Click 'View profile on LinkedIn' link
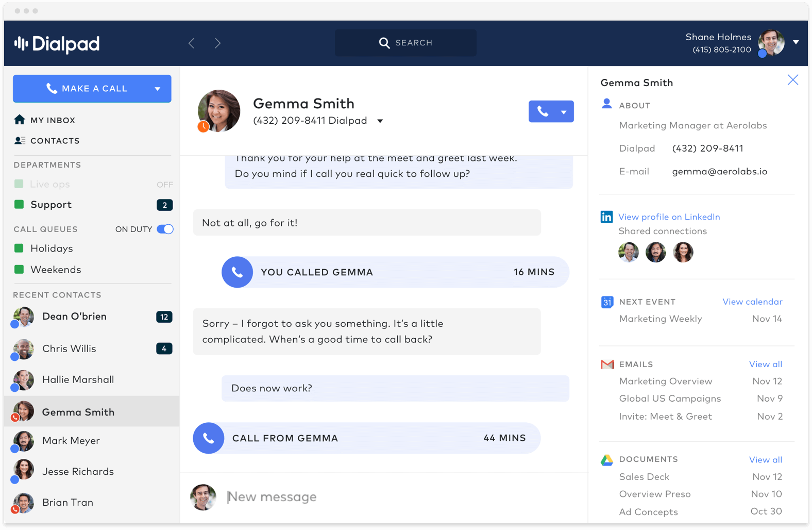 coord(669,217)
